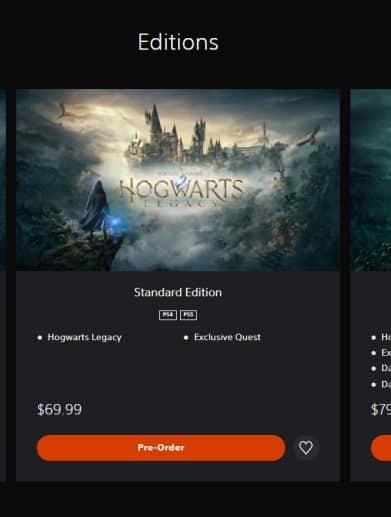391x517 pixels.
Task: Click the PS5 platform badge
Action: (188, 315)
